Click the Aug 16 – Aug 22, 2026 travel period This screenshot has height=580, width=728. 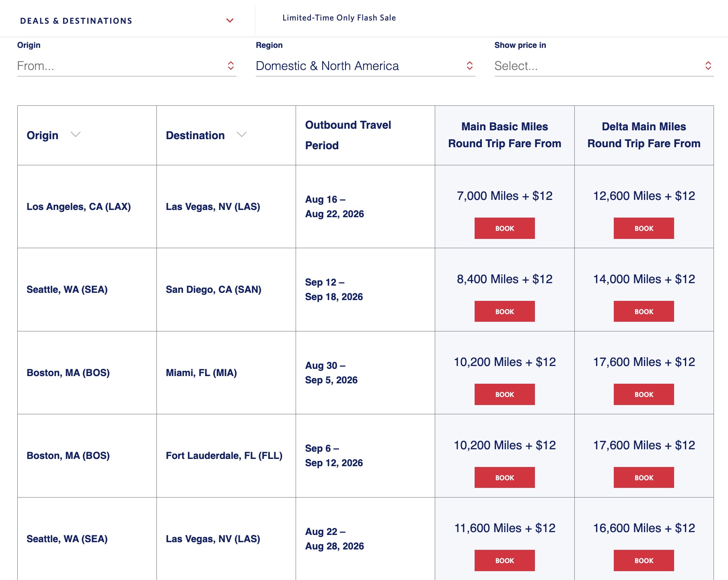335,207
